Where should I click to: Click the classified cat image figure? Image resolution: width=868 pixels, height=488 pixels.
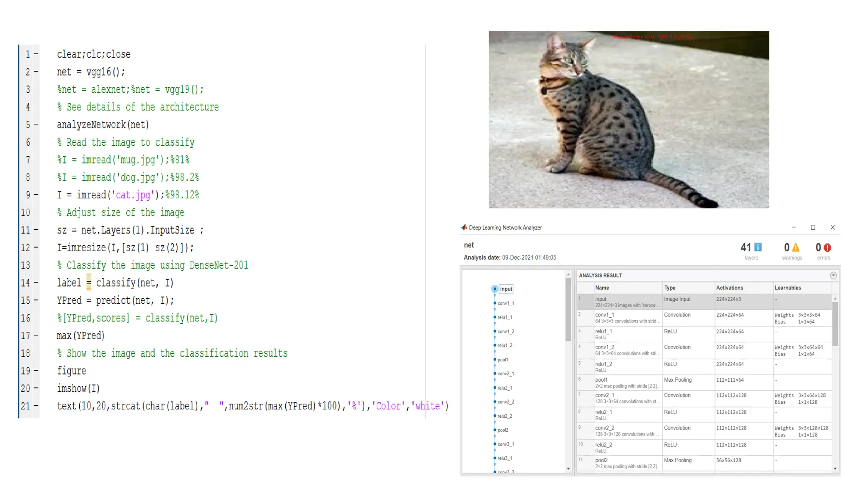coord(629,119)
